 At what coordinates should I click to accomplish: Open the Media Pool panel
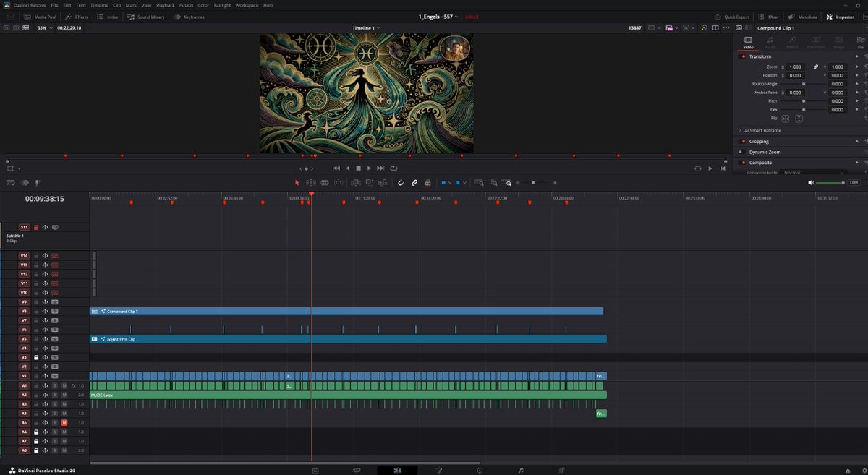[x=40, y=16]
